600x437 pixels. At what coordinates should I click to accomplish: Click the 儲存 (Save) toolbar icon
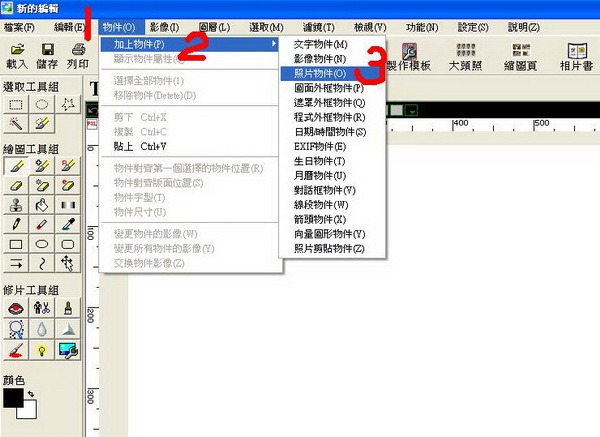[x=47, y=56]
